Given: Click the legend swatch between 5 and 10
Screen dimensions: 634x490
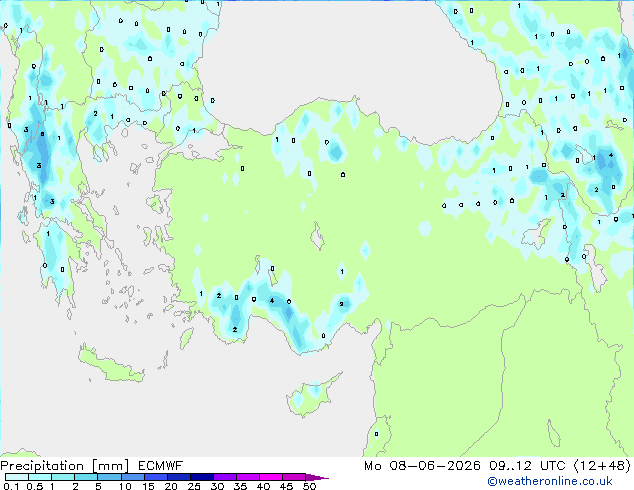Looking at the screenshot, I should pyautogui.click(x=109, y=477).
